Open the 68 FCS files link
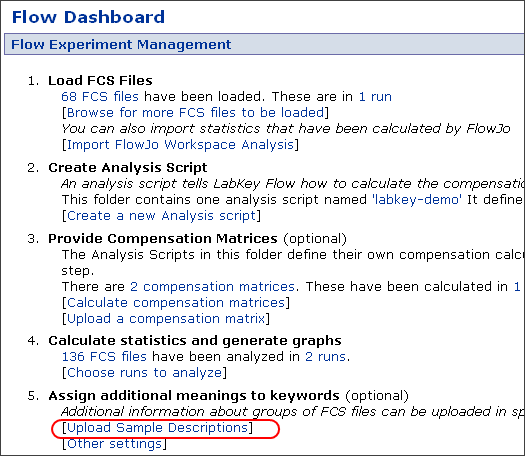 pos(100,97)
